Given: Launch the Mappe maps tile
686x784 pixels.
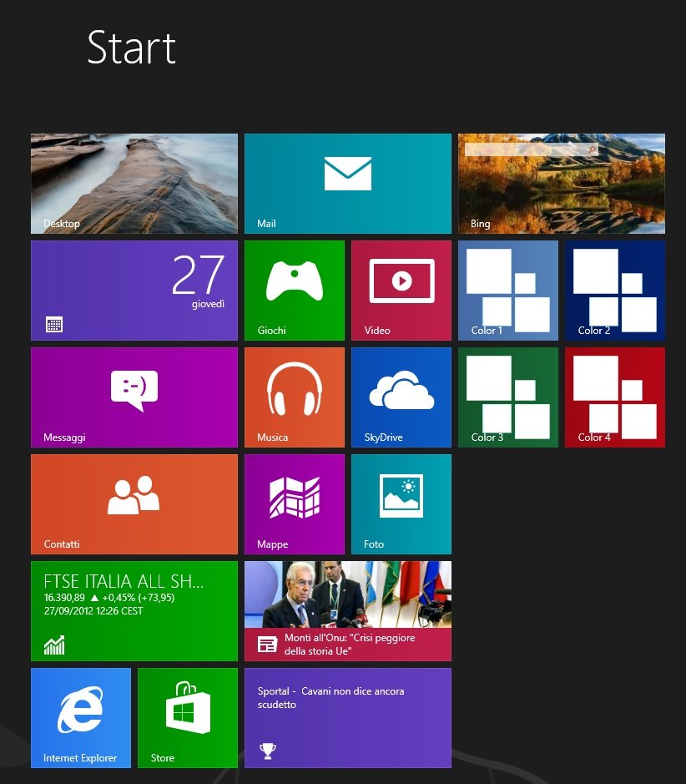Looking at the screenshot, I should pos(294,503).
